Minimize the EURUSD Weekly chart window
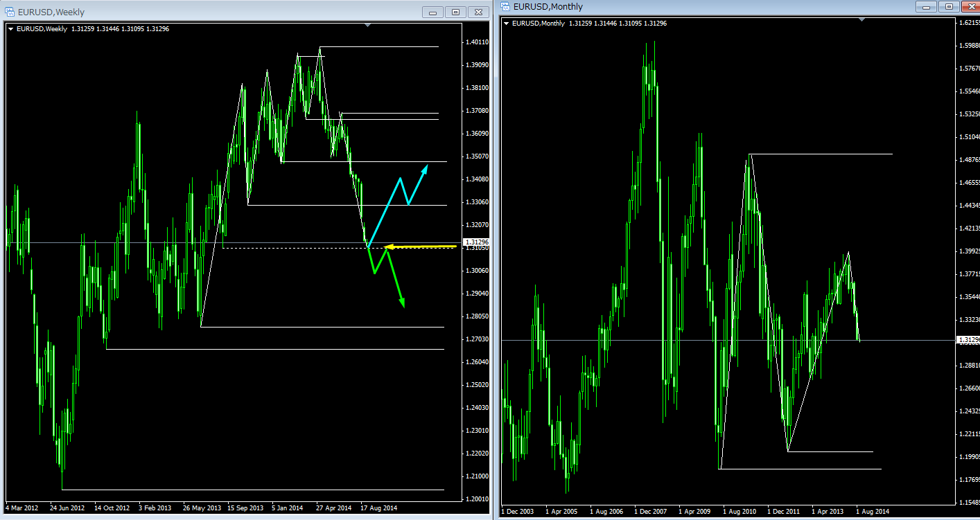 point(434,12)
